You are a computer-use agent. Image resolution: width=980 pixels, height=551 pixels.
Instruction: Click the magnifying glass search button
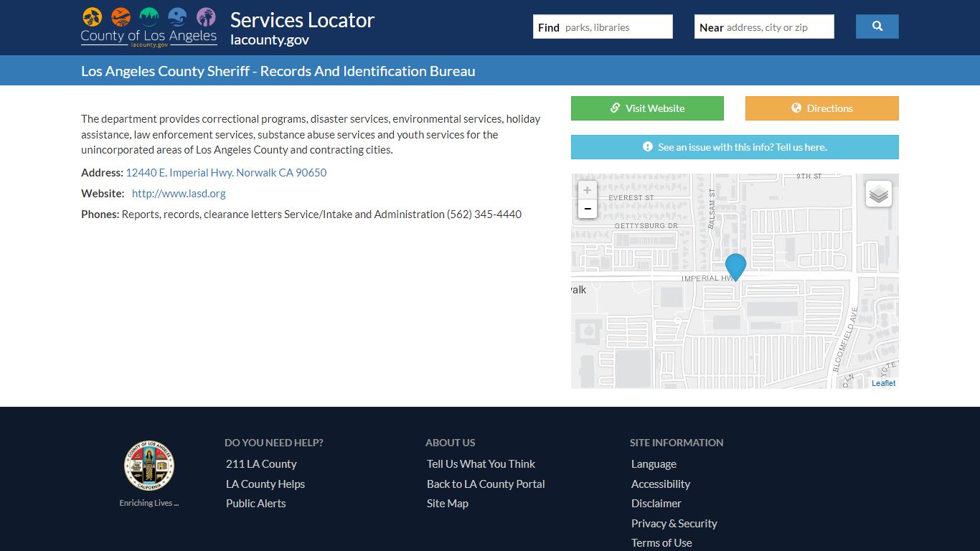click(877, 27)
